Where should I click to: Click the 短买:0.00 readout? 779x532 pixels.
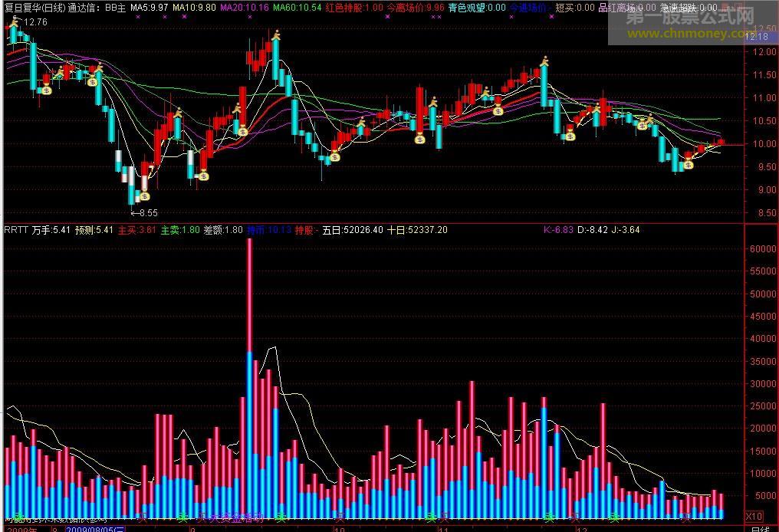(575, 8)
